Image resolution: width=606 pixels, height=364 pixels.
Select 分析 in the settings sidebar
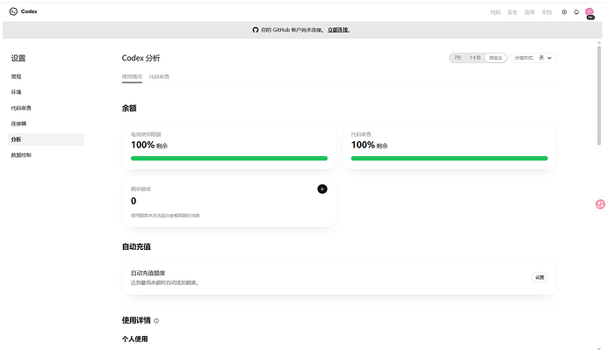point(46,139)
